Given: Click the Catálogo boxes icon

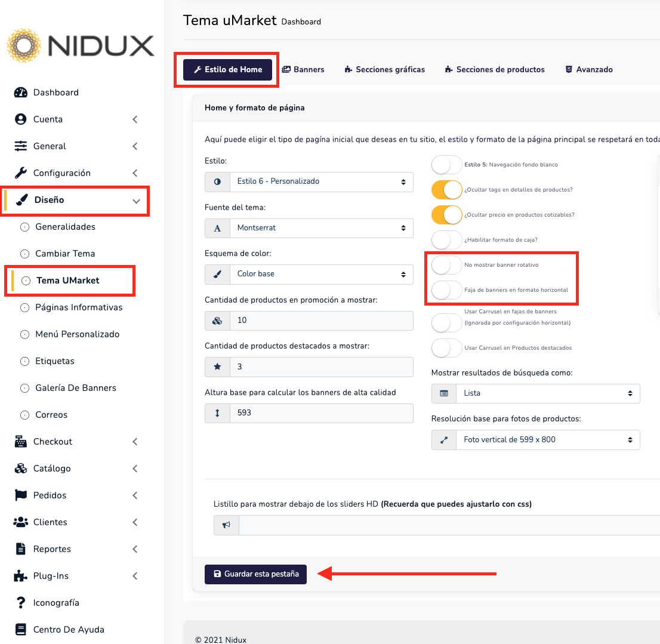Looking at the screenshot, I should [21, 469].
